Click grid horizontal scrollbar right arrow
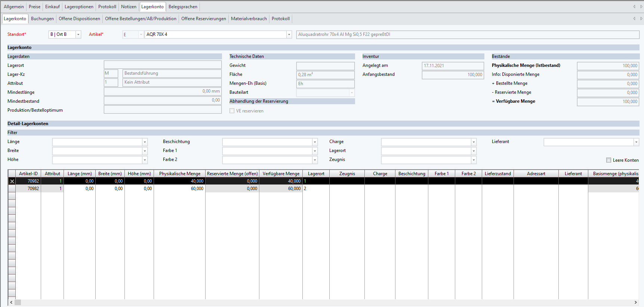 click(635, 303)
